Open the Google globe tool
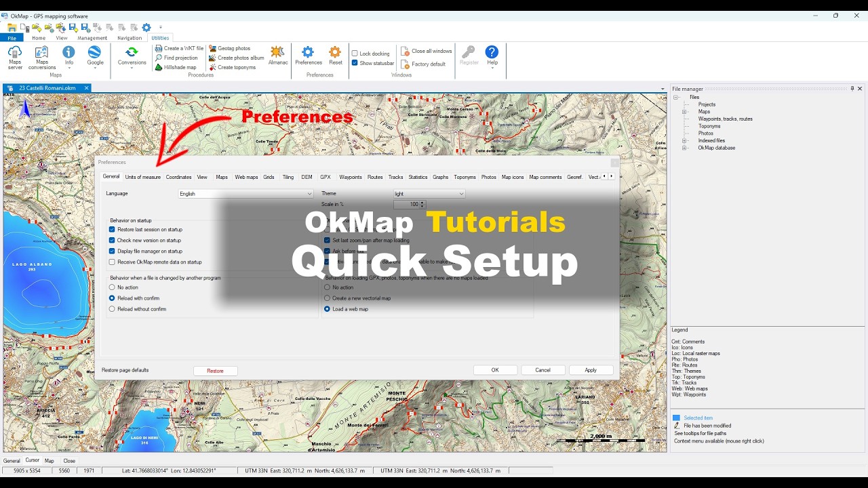868x488 pixels. pyautogui.click(x=95, y=57)
